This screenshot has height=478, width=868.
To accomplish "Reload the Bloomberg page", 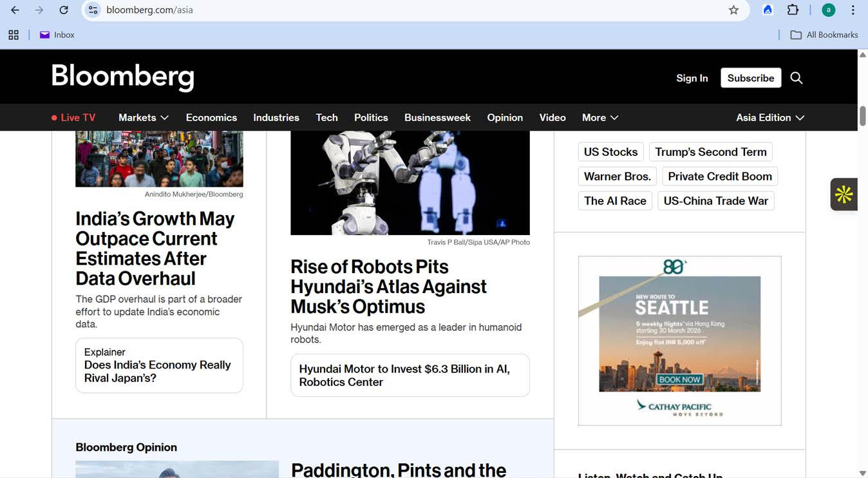I will coord(64,10).
